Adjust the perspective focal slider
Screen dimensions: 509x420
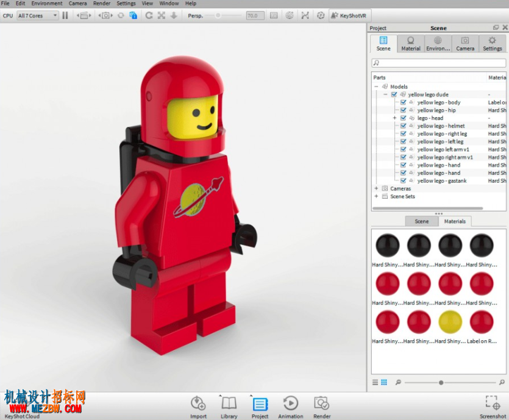point(218,16)
